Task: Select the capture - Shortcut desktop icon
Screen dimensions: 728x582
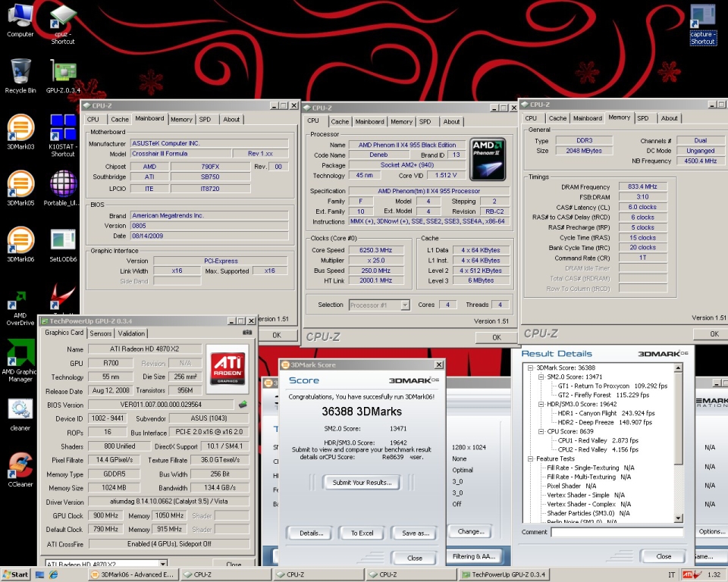Action: (703, 24)
